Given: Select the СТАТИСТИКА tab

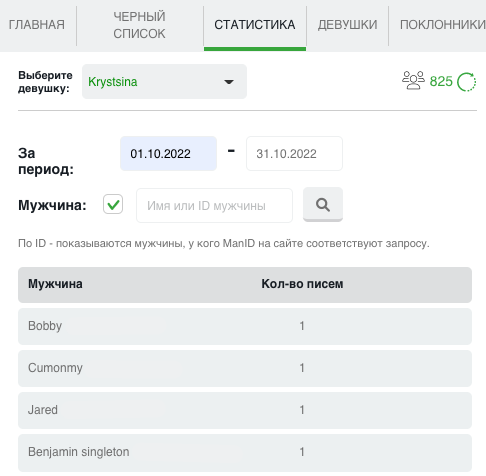Looking at the screenshot, I should (255, 25).
